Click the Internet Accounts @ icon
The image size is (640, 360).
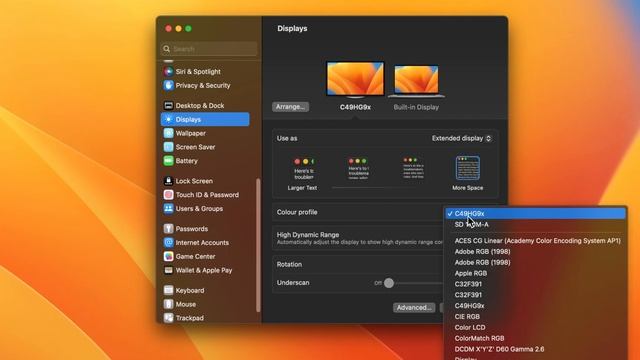(168, 242)
